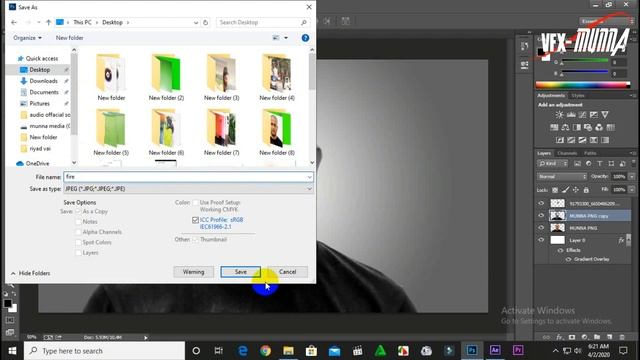Image resolution: width=640 pixels, height=360 pixels.
Task: Open the layer blend mode Normal dropdown
Action: click(x=562, y=177)
